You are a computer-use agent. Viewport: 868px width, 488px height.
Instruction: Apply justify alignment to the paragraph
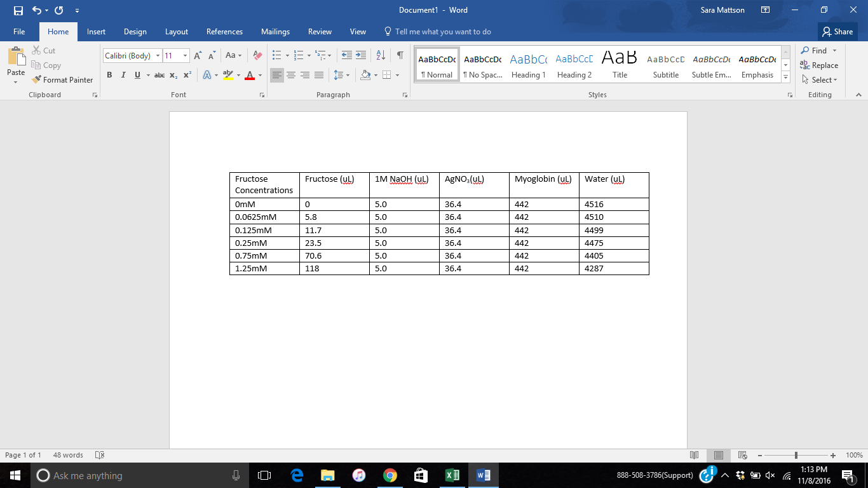(319, 75)
